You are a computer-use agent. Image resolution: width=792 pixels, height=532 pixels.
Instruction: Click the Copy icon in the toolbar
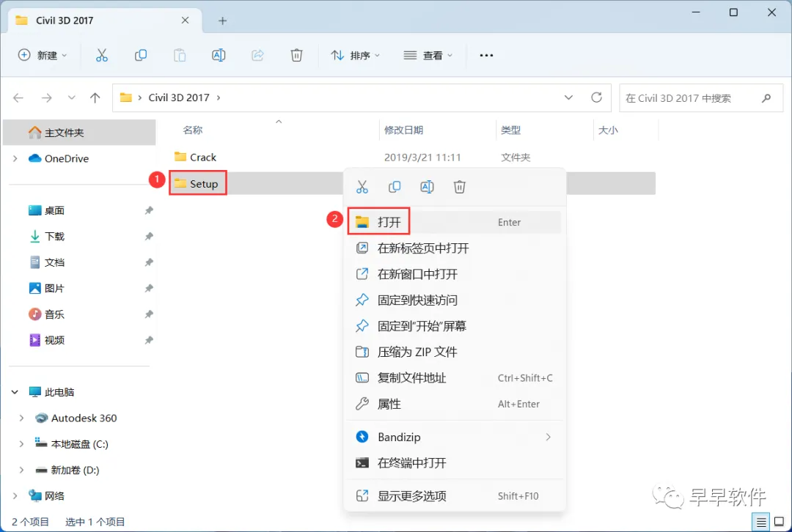[140, 55]
